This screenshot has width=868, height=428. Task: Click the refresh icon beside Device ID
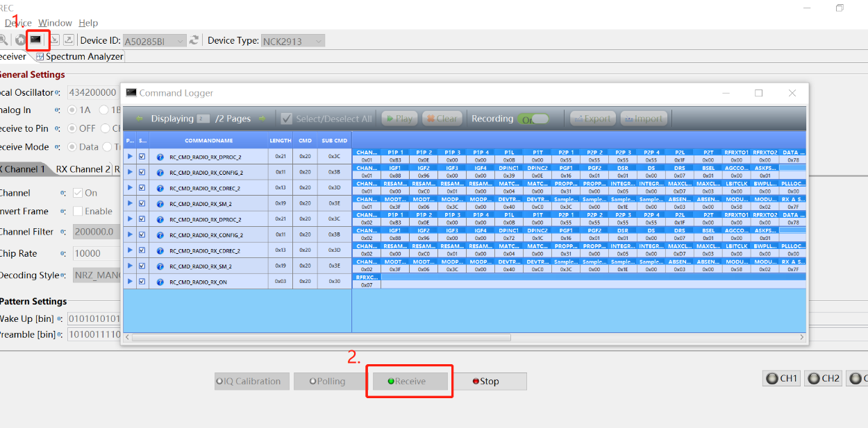(194, 41)
